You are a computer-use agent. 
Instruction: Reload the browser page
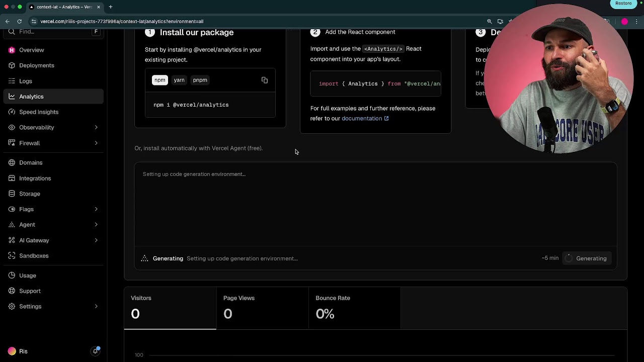[19, 22]
